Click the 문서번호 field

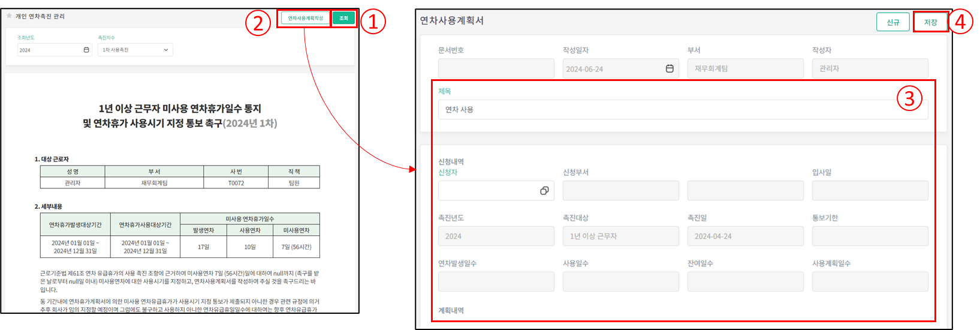pyautogui.click(x=496, y=68)
